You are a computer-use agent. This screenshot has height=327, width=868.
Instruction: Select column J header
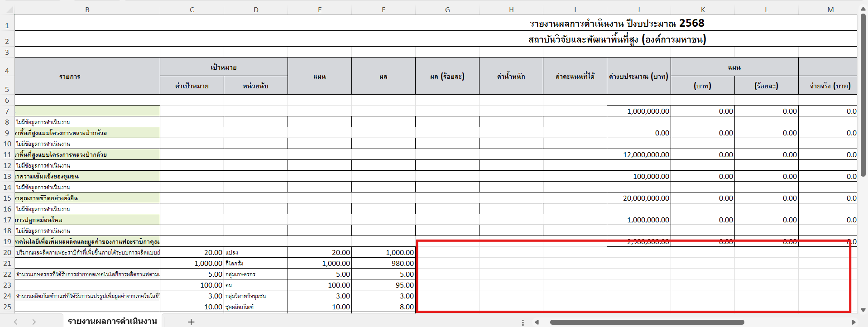pyautogui.click(x=638, y=10)
